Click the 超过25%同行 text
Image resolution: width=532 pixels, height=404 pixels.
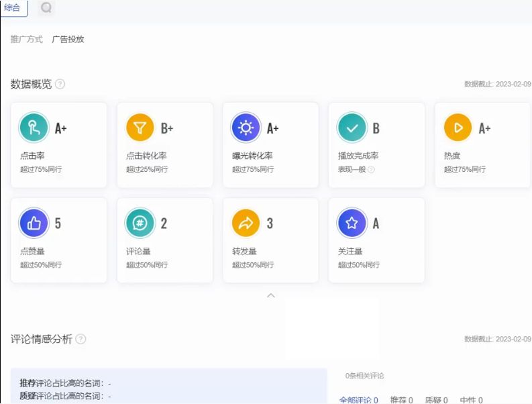(x=147, y=169)
